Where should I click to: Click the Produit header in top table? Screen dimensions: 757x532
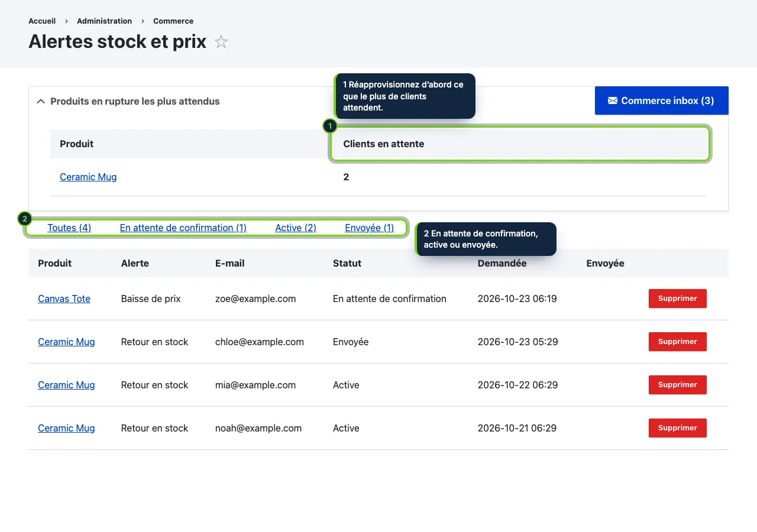[x=77, y=144]
